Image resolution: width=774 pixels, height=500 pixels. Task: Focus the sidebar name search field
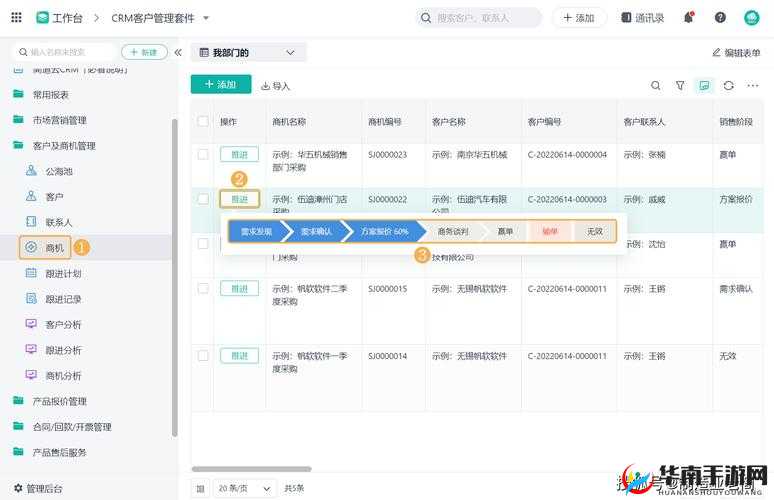[x=66, y=52]
